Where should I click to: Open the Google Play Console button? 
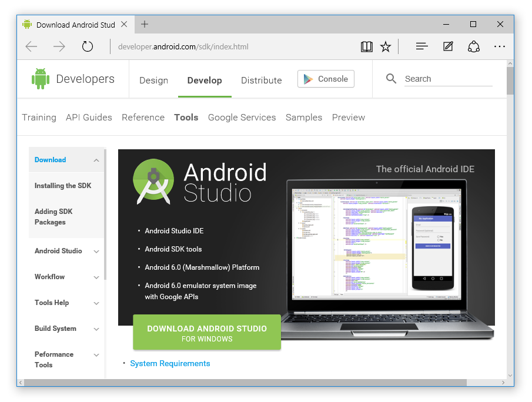click(326, 79)
